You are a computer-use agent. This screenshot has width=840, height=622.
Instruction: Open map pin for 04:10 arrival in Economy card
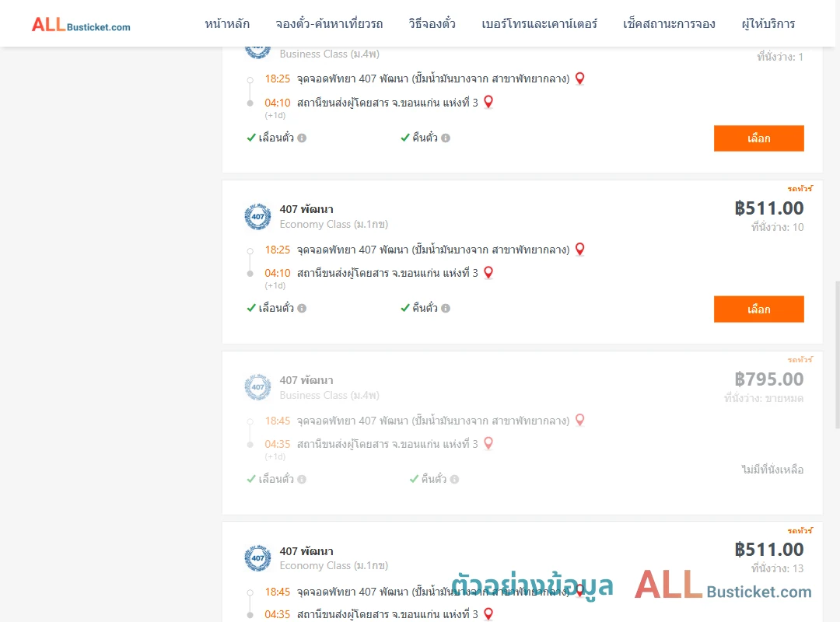[x=488, y=273]
